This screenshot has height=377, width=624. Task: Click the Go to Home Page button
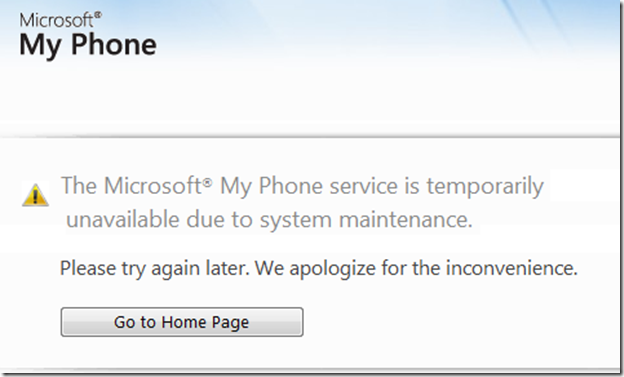click(x=182, y=322)
